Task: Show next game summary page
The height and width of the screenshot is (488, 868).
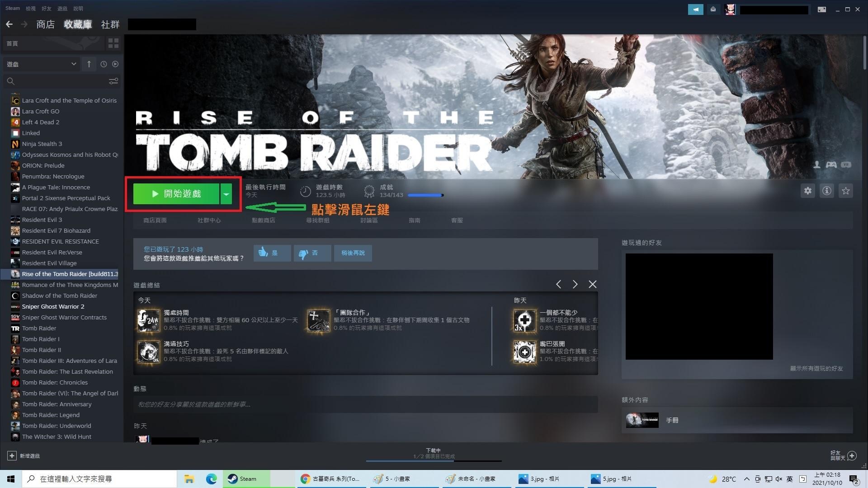Action: tap(575, 284)
